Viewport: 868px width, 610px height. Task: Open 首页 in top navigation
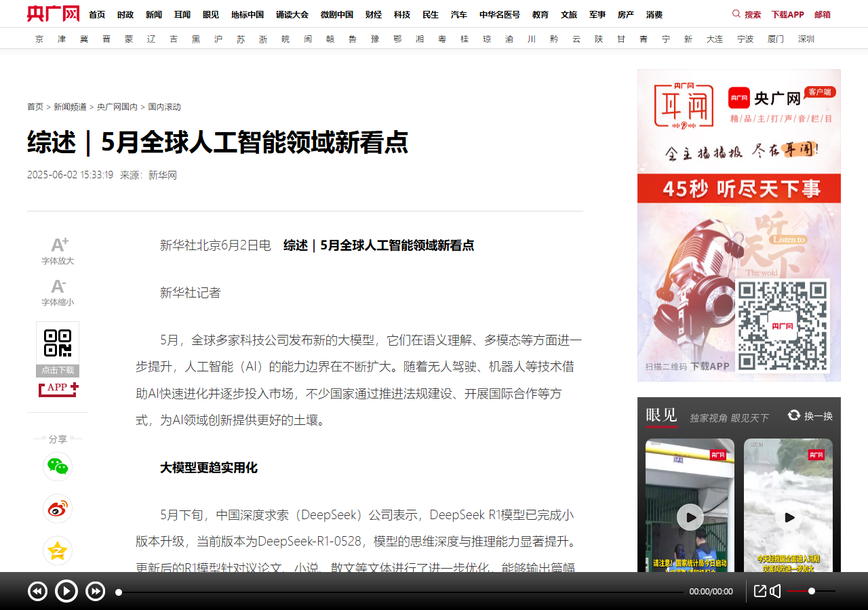coord(97,14)
